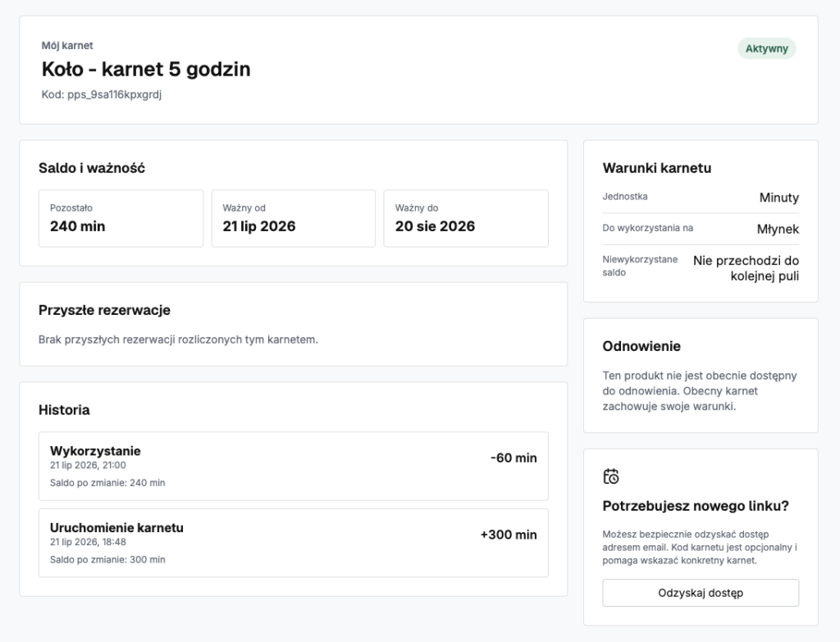The height and width of the screenshot is (642, 840).
Task: Click the Ten produkt nie jest obecnie dostępny text
Action: point(700,391)
